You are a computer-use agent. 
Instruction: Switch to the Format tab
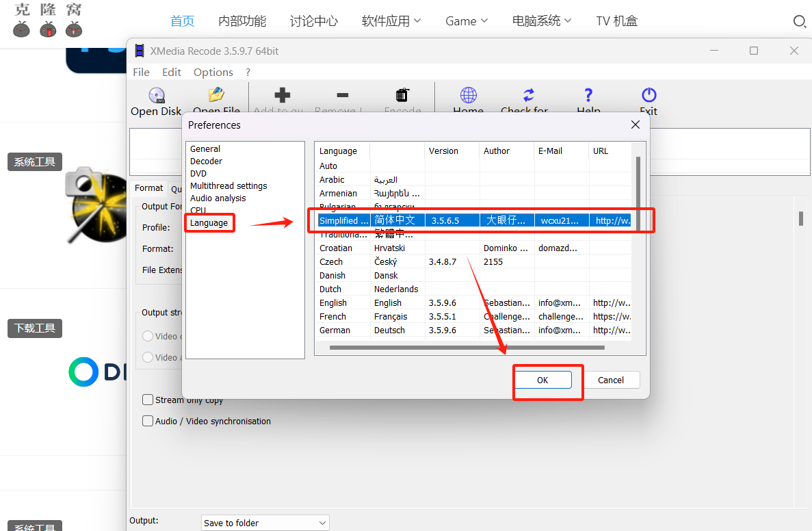click(148, 188)
